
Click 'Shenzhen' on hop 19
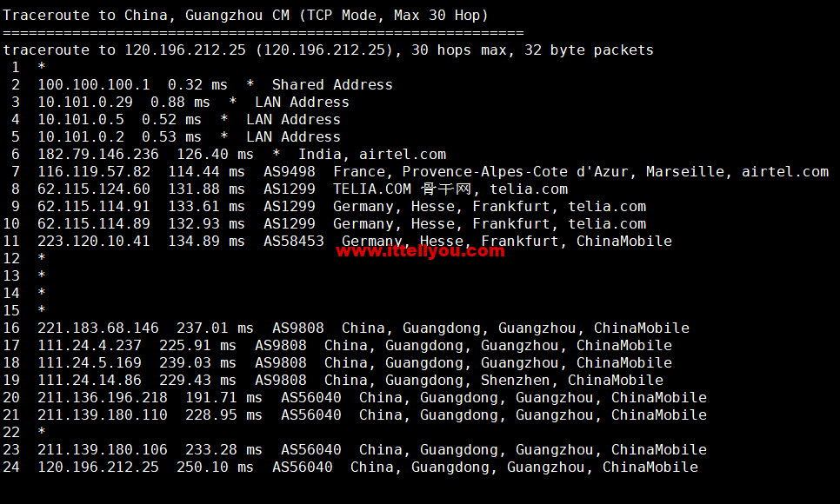(515, 381)
